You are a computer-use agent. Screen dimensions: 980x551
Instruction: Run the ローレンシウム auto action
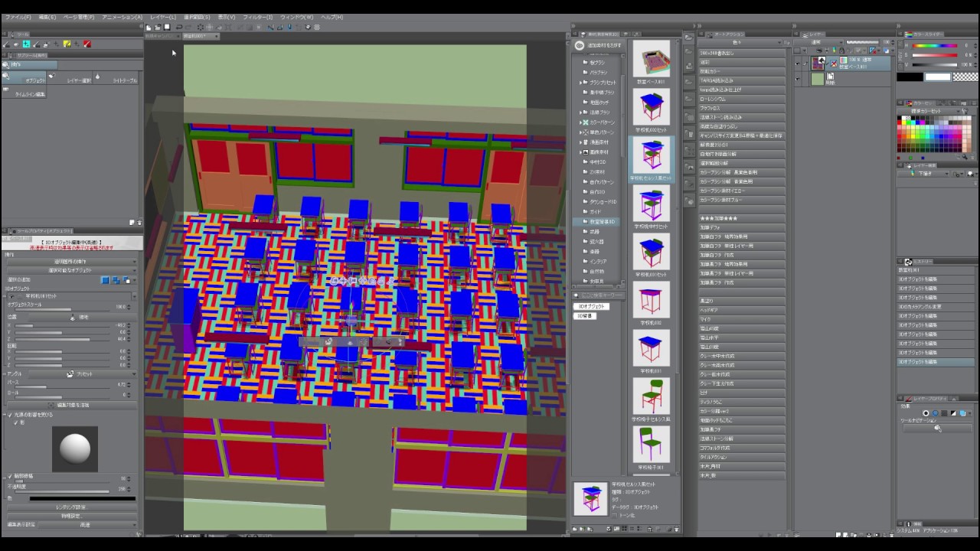point(742,99)
